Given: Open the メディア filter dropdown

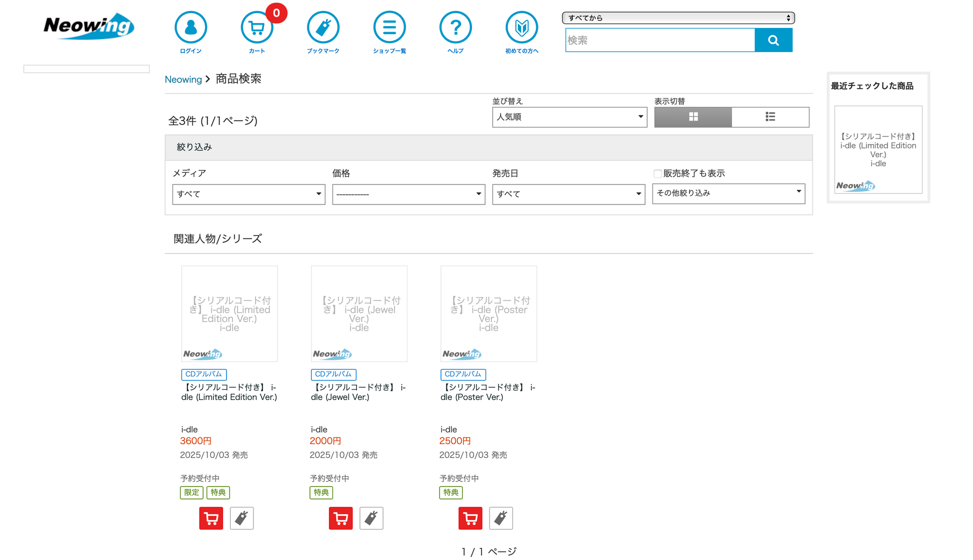Looking at the screenshot, I should click(248, 194).
